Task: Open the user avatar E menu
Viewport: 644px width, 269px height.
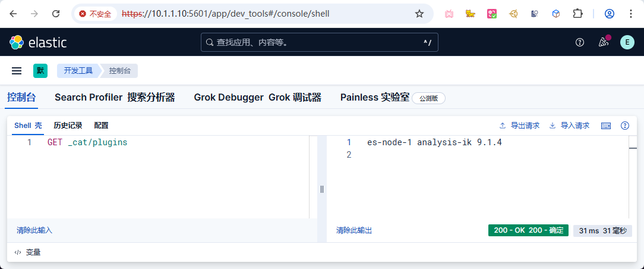Action: click(627, 42)
